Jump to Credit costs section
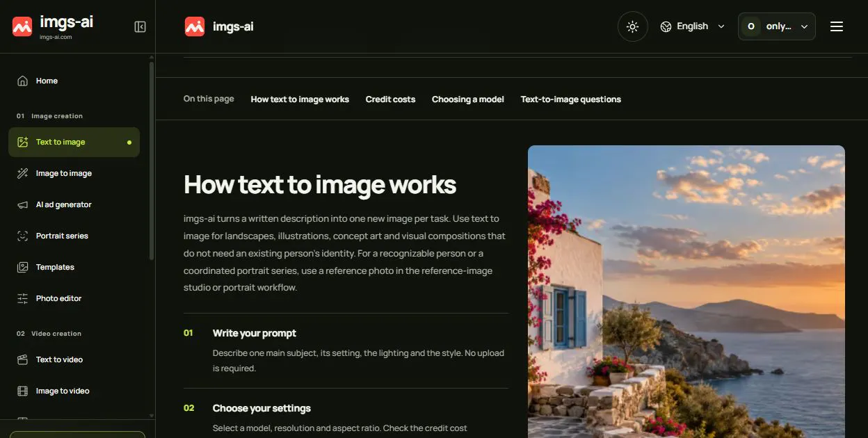This screenshot has width=868, height=438. point(390,99)
